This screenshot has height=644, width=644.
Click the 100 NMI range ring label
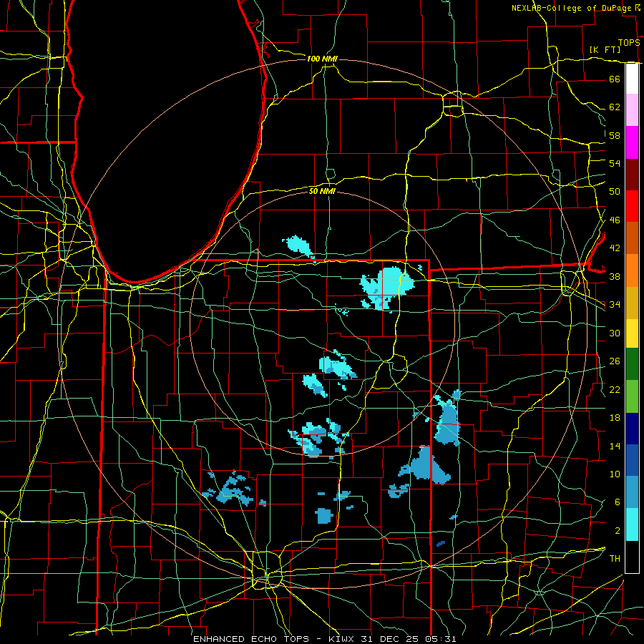[x=322, y=59]
